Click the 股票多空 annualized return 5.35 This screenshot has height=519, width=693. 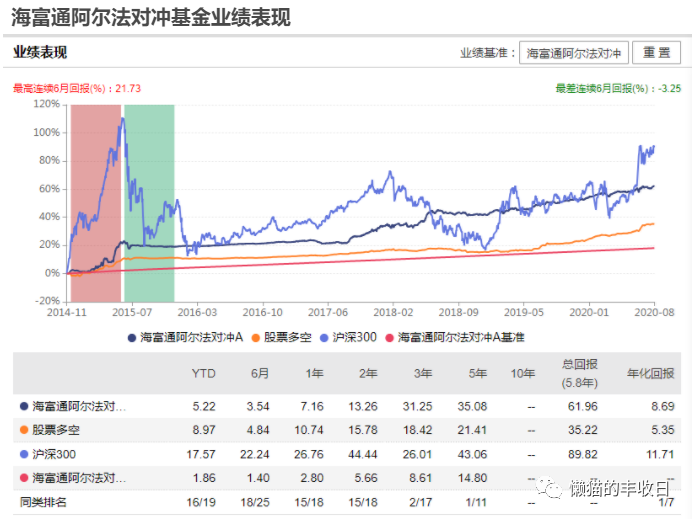[663, 430]
